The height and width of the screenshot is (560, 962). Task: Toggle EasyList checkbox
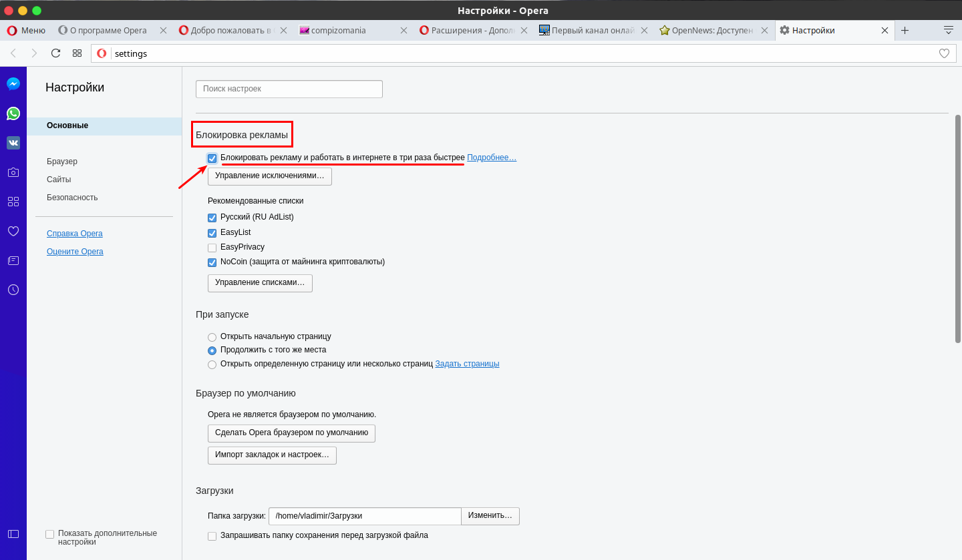(x=212, y=233)
